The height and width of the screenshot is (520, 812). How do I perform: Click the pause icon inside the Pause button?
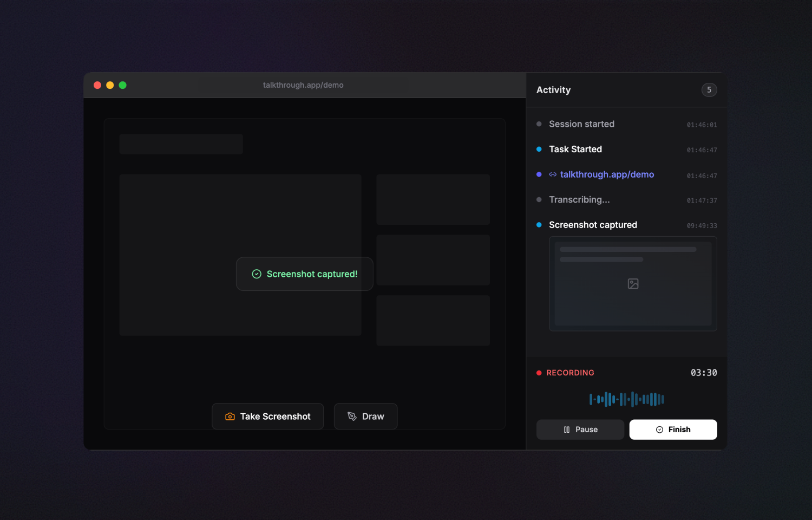(x=566, y=430)
